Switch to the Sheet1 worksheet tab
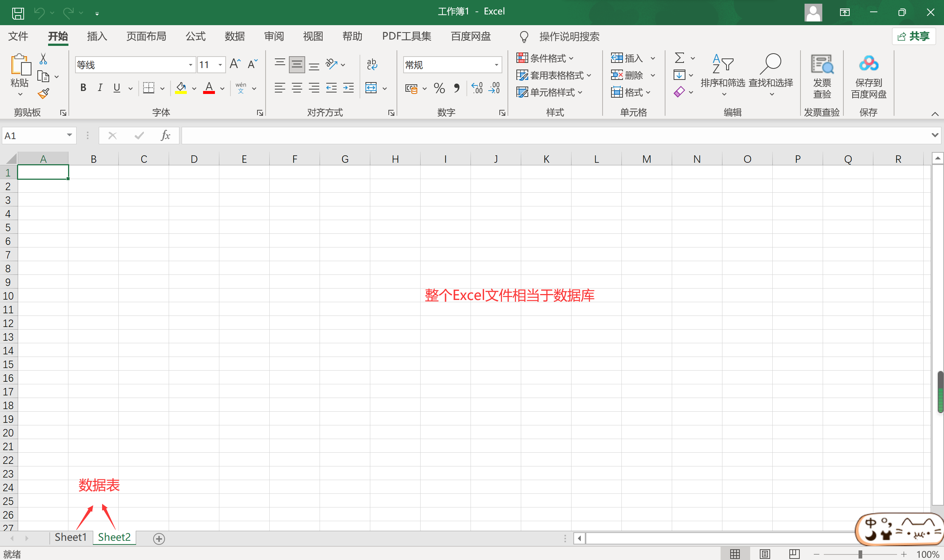The image size is (944, 560). [71, 537]
